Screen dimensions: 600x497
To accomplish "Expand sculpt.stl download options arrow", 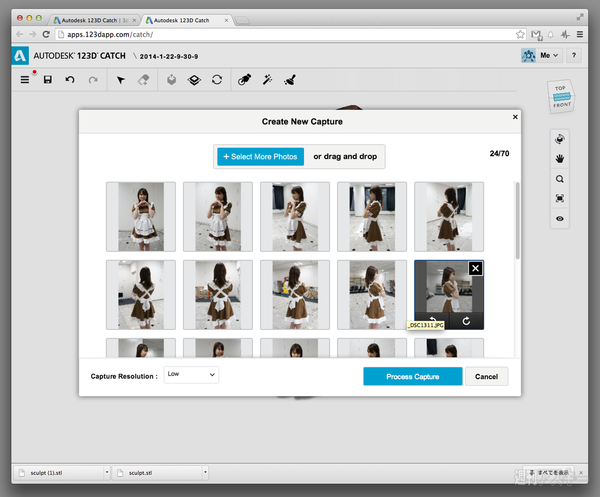I will click(205, 473).
